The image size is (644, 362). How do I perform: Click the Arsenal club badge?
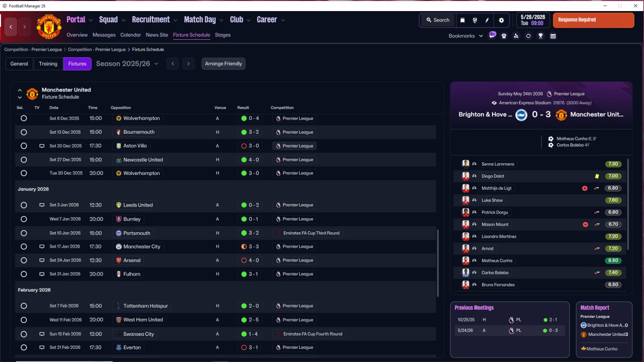click(119, 260)
